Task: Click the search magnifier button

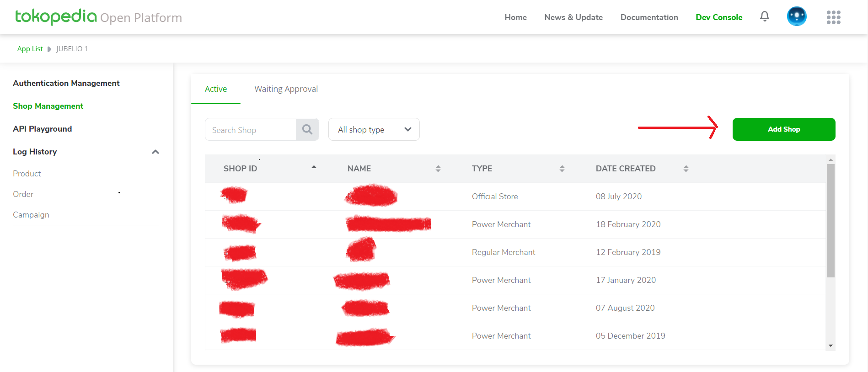Action: [x=307, y=129]
